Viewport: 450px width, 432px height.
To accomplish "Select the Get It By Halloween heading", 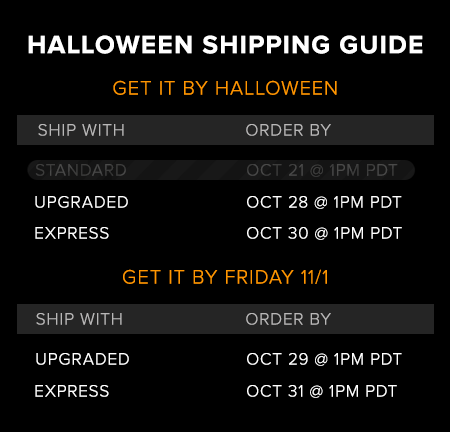I will [225, 88].
